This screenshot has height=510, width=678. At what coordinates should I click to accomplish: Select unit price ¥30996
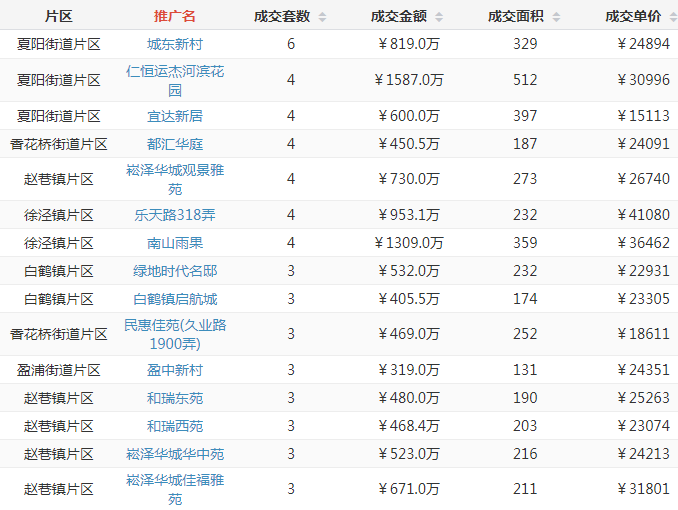tap(643, 80)
